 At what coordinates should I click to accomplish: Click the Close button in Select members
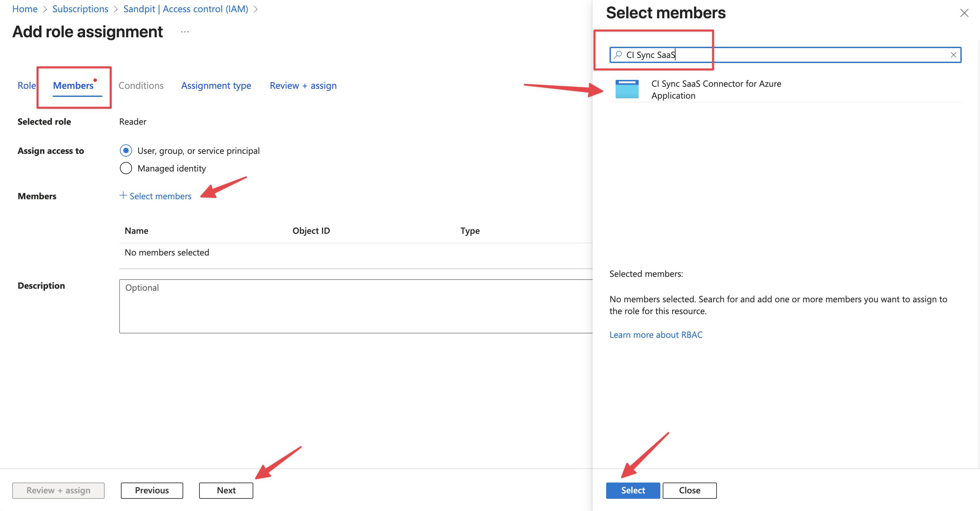tap(689, 490)
